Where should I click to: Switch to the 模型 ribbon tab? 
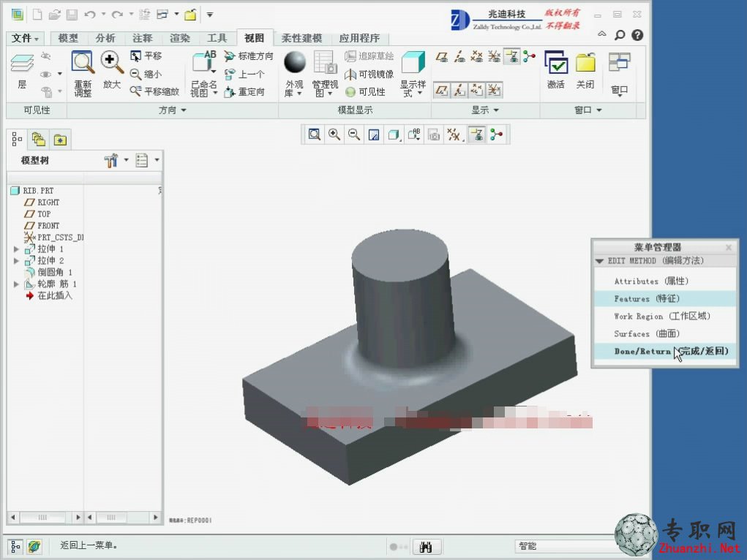[68, 38]
